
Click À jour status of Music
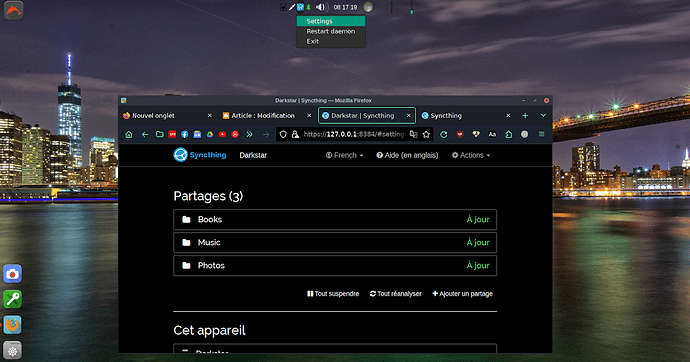coord(478,242)
